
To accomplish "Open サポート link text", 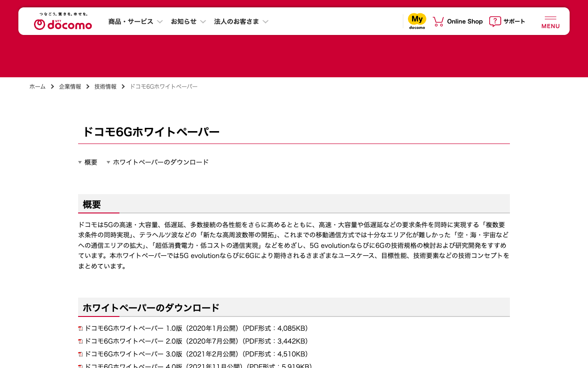I will 514,21.
